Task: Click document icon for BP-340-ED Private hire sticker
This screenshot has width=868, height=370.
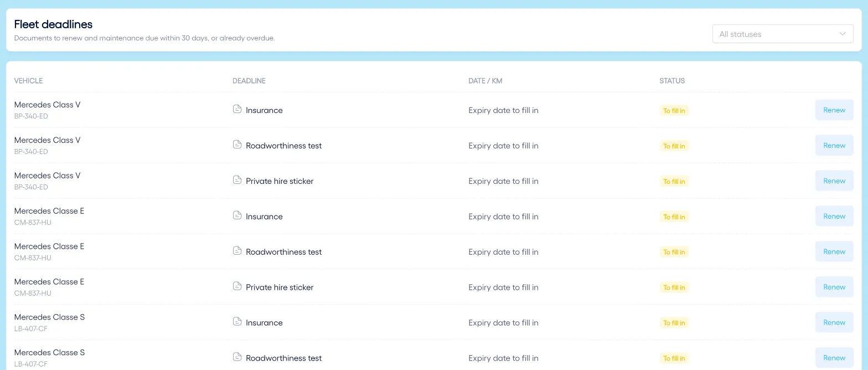Action: click(237, 180)
